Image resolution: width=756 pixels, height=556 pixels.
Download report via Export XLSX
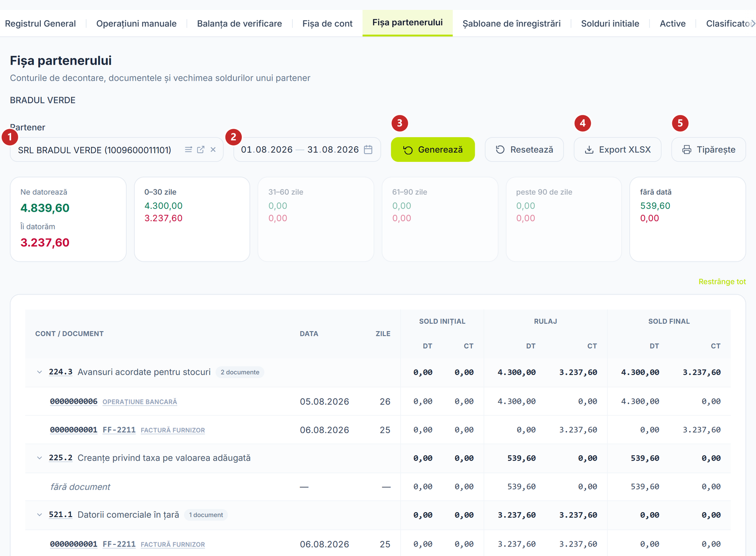(x=617, y=150)
